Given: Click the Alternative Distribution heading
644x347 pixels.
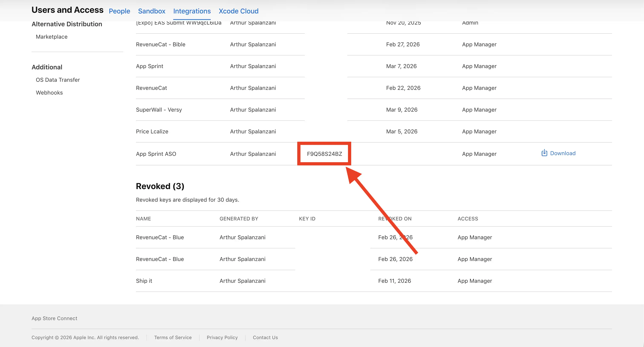Looking at the screenshot, I should pyautogui.click(x=67, y=24).
